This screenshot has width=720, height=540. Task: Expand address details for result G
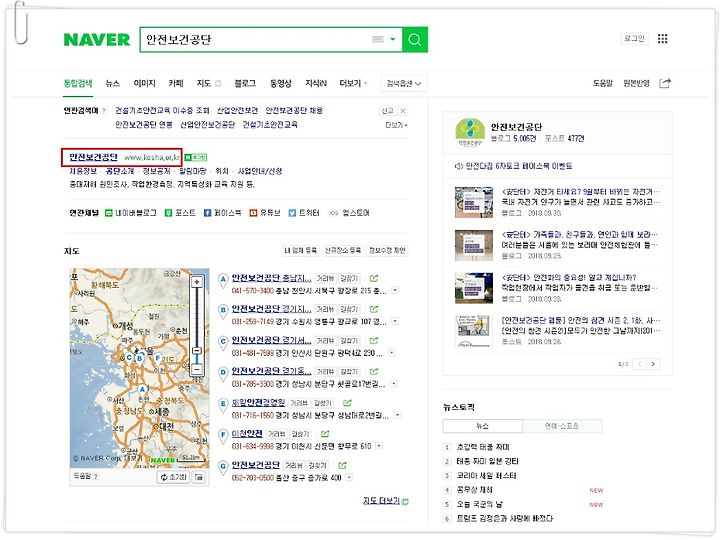(x=349, y=478)
